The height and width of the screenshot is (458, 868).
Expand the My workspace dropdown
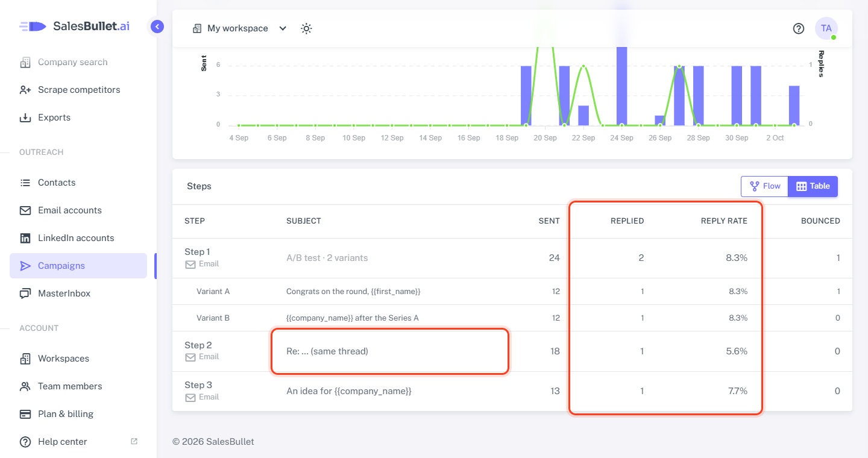(x=239, y=28)
